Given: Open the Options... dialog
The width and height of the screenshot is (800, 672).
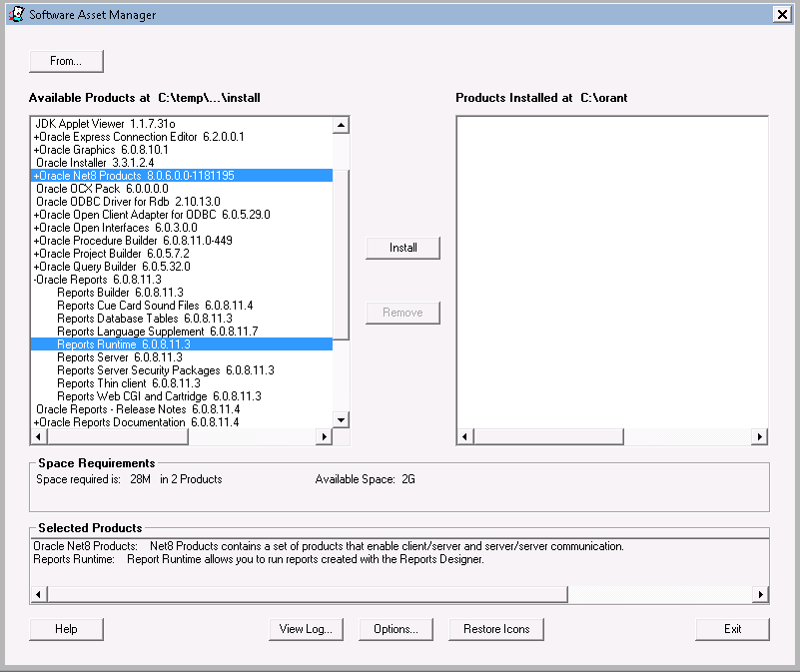Looking at the screenshot, I should 396,629.
